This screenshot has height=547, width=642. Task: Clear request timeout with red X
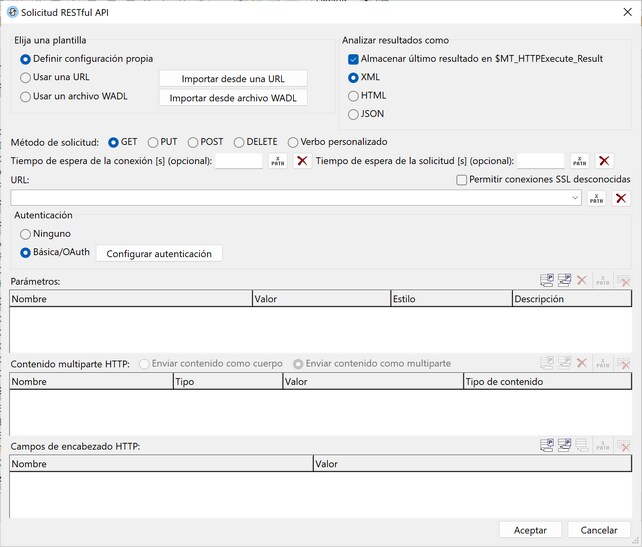point(604,161)
